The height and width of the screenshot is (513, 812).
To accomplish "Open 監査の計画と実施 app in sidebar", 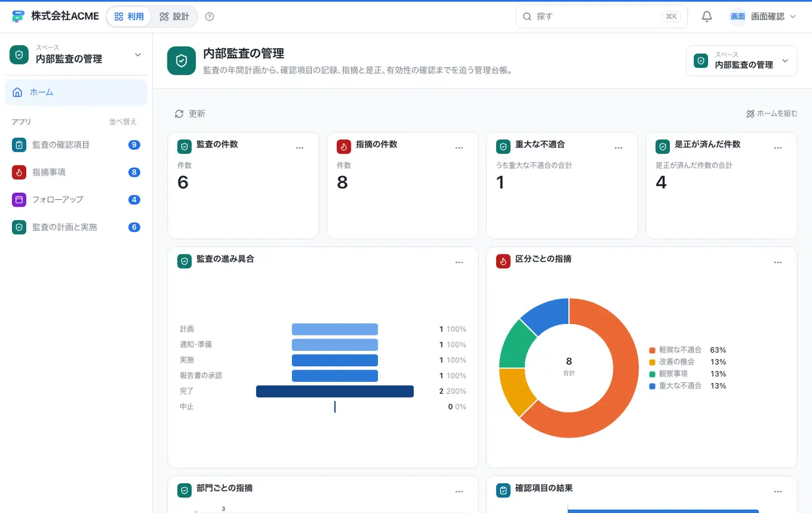I will coord(76,227).
